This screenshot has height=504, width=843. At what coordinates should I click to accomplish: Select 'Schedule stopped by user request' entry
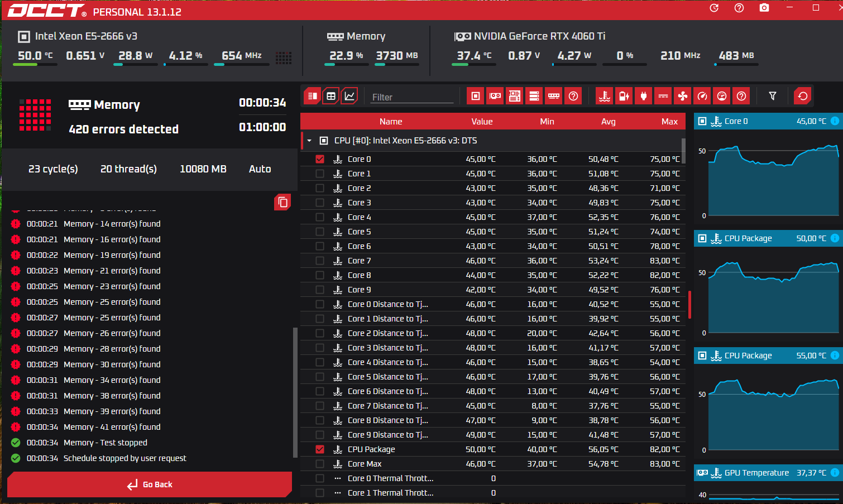click(x=125, y=458)
